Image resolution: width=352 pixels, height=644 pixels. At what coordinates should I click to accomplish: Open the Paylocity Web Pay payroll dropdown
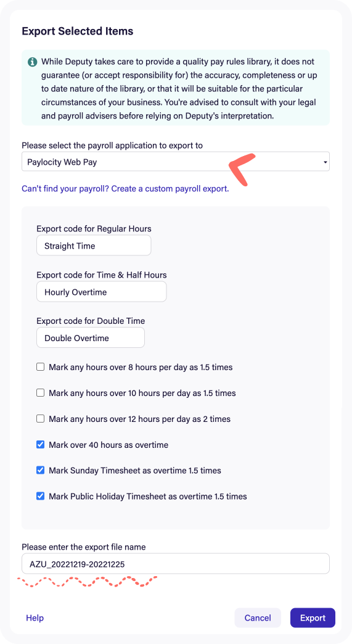[x=176, y=162]
